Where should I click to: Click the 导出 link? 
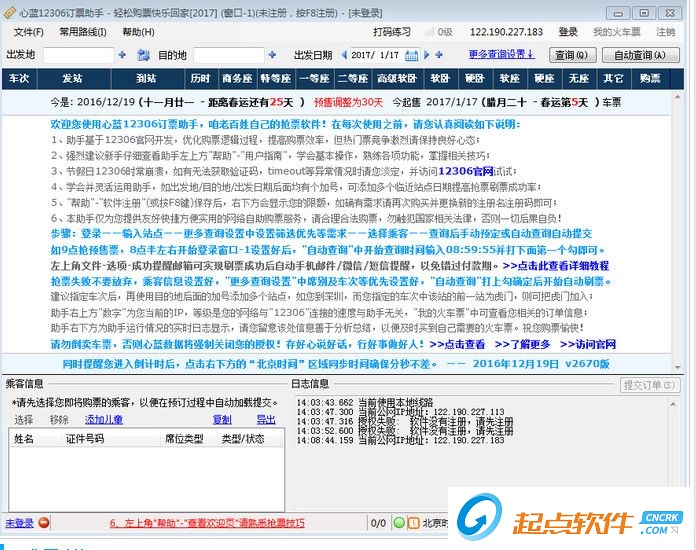pyautogui.click(x=266, y=420)
